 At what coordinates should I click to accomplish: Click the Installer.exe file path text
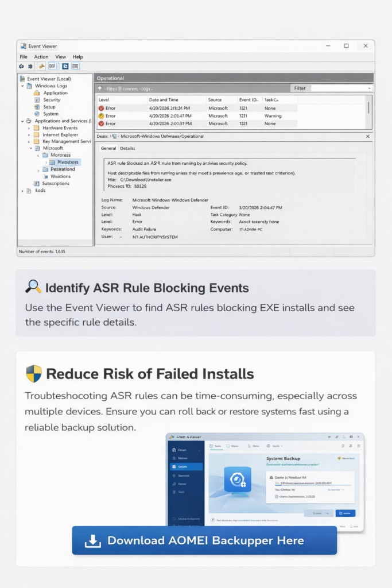(146, 180)
